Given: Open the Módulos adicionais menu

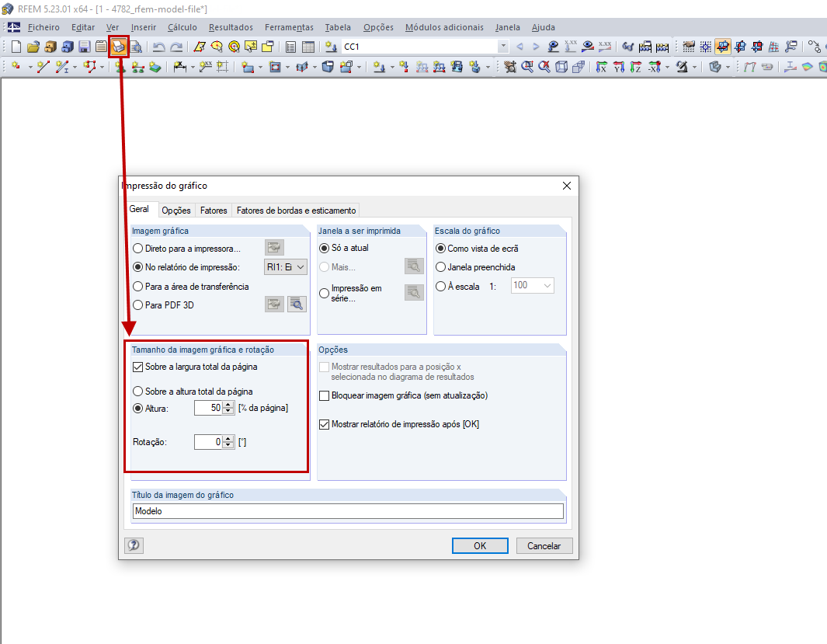Looking at the screenshot, I should (x=444, y=27).
